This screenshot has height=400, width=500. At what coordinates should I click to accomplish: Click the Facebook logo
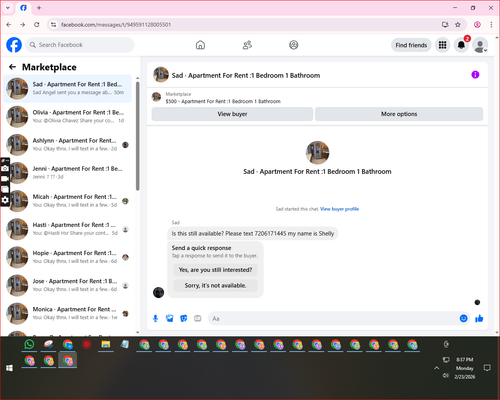14,45
